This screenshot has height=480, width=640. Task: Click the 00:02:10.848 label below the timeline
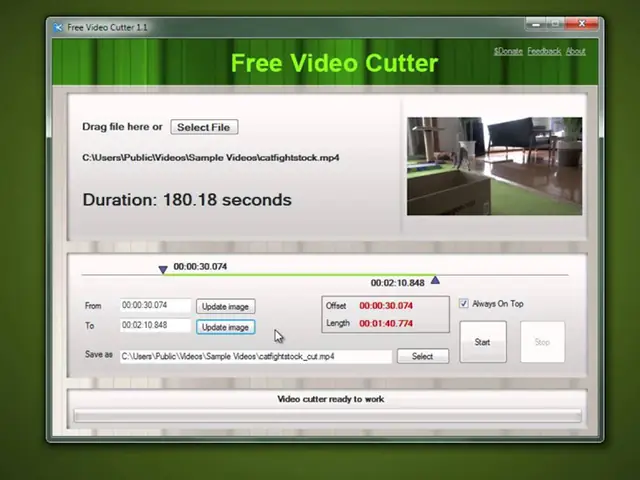click(x=398, y=283)
